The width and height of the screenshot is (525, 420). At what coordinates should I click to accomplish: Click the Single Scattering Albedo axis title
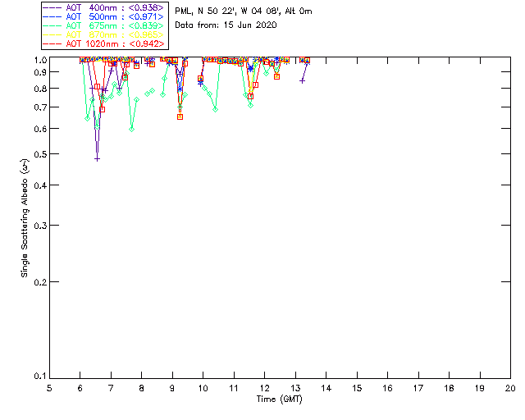[25, 218]
